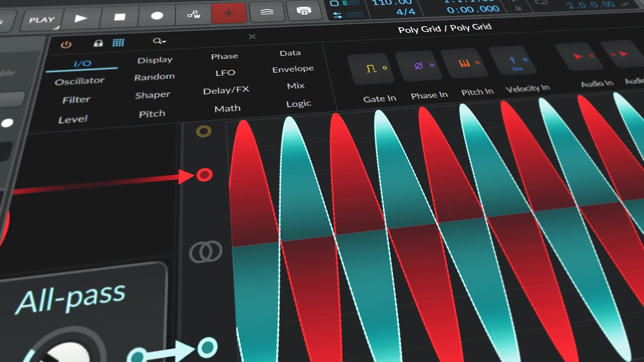Toggle the panel lock icon
This screenshot has height=362, width=644.
coord(98,43)
